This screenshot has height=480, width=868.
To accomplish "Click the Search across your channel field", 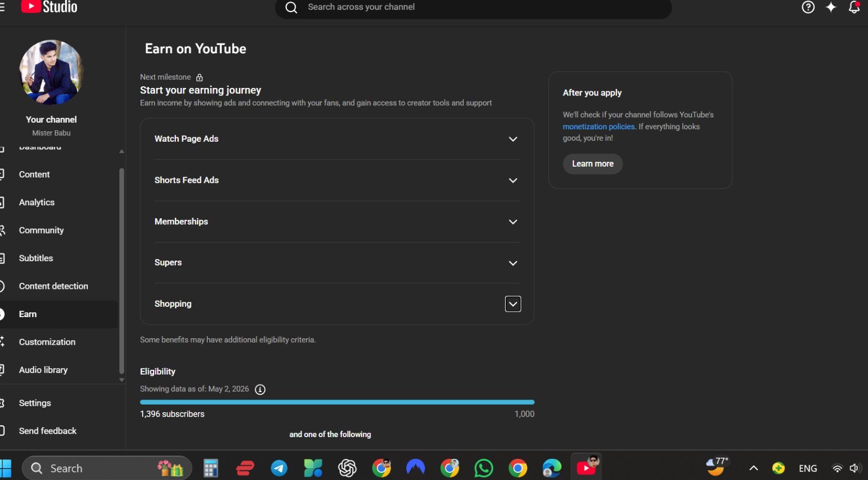I will click(473, 8).
